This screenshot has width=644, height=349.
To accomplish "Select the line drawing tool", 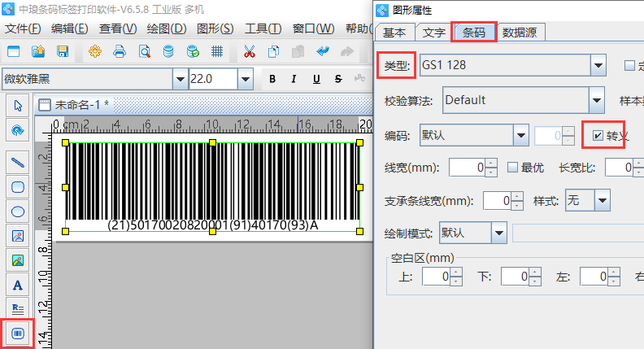I will [18, 161].
